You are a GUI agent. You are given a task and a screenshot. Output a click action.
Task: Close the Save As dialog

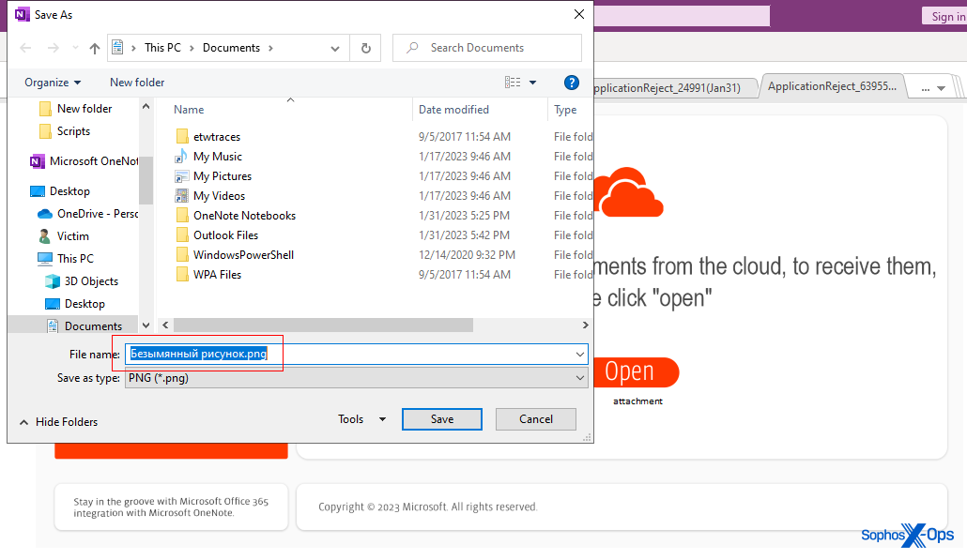[x=579, y=14]
